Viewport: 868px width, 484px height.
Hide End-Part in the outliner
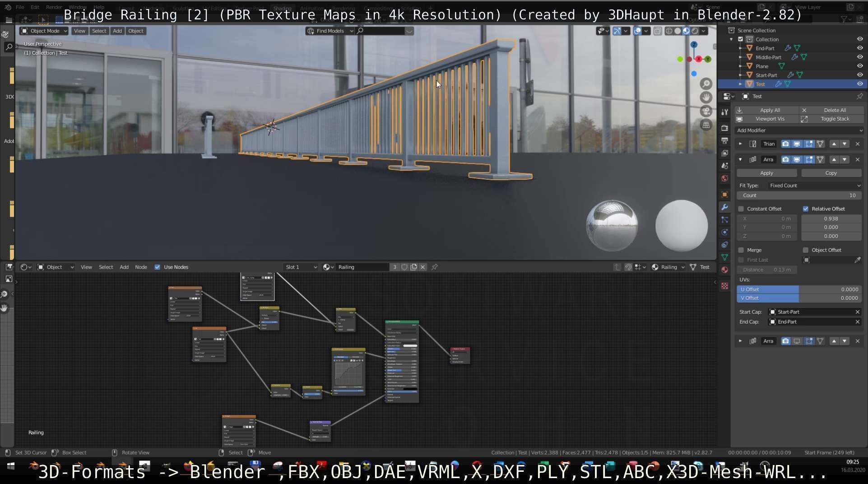click(860, 48)
